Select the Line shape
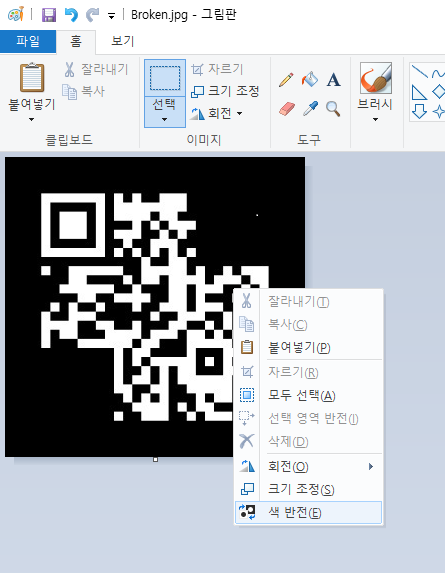This screenshot has height=573, width=445. coord(419,71)
